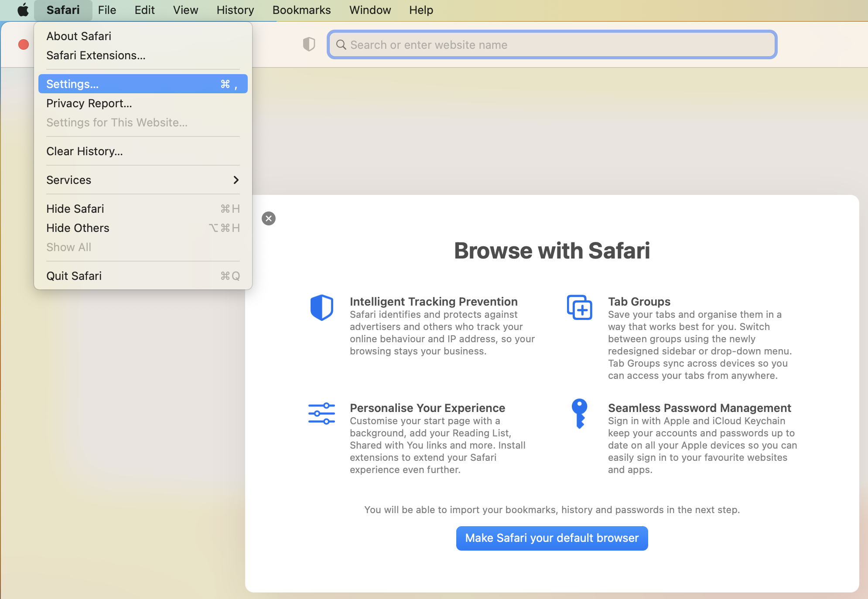Click the red close window button

(24, 44)
